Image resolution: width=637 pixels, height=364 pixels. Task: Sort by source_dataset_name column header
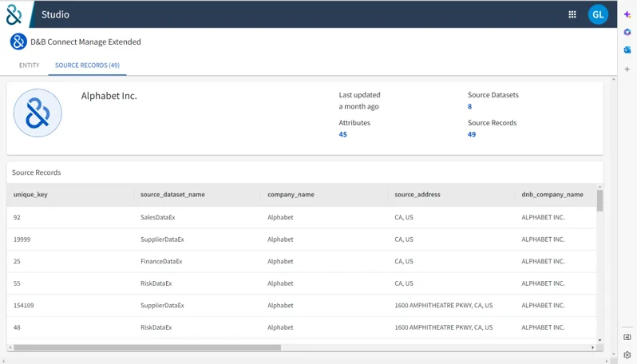(172, 195)
